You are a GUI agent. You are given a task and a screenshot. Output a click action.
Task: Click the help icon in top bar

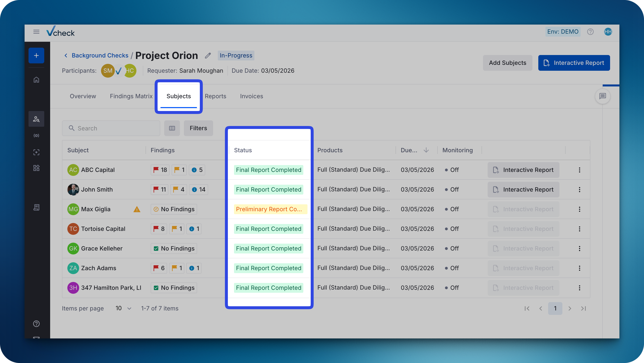tap(590, 32)
